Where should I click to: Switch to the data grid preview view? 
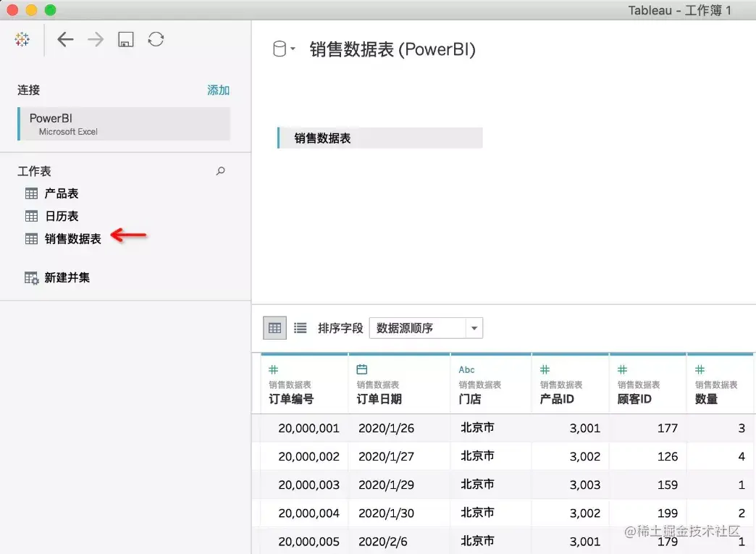tap(275, 328)
